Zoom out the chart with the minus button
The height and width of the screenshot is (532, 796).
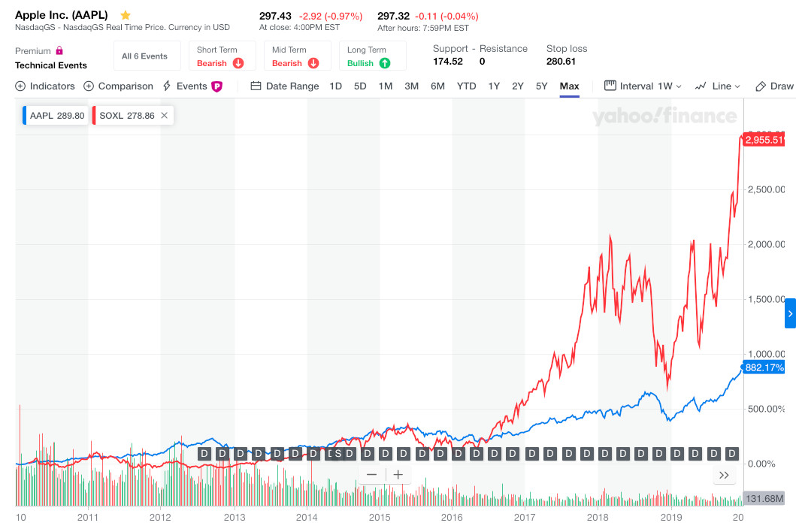(x=371, y=475)
